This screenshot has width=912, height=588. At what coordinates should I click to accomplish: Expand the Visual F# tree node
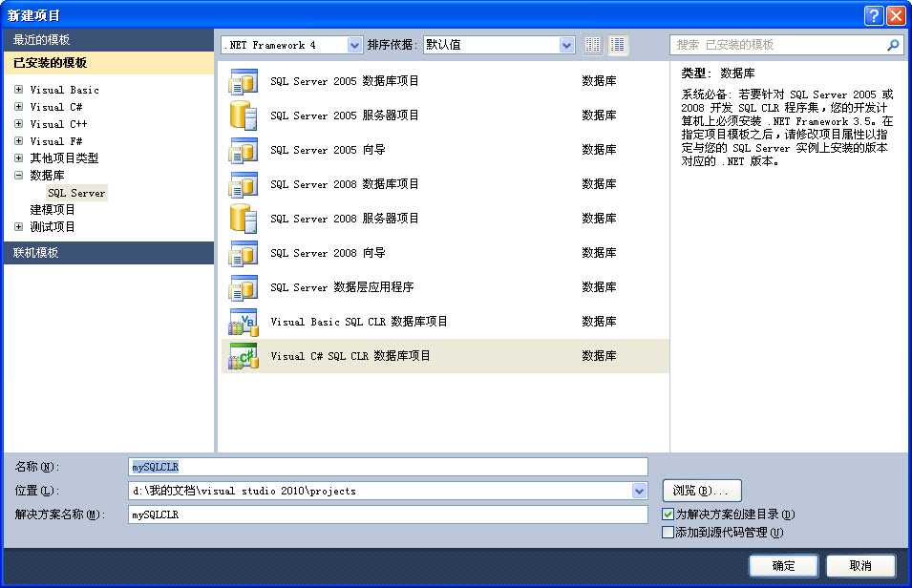(x=18, y=141)
